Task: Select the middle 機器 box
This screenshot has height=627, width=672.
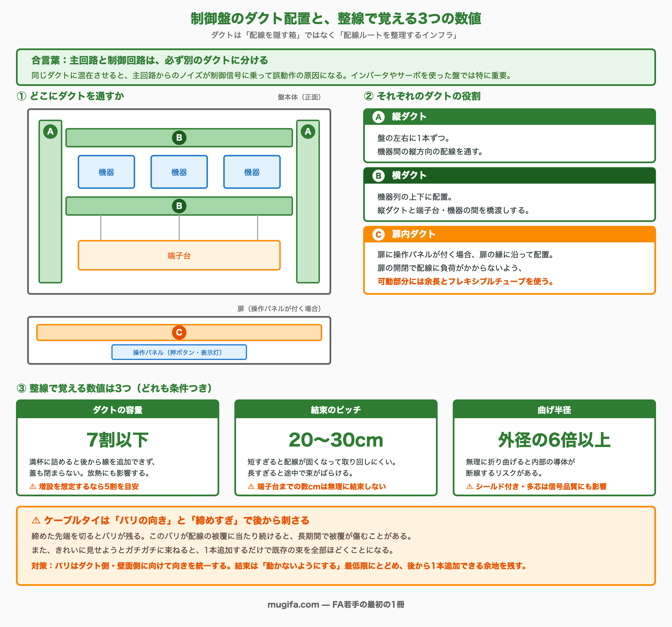Action: click(x=179, y=172)
